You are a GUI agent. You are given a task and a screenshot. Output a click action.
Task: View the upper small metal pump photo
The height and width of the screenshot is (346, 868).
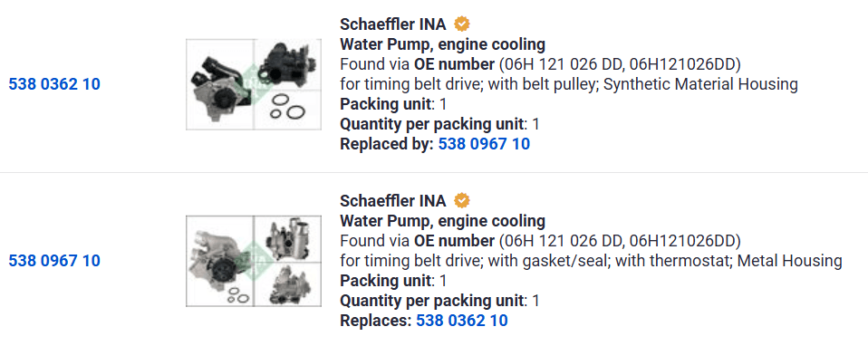287,238
